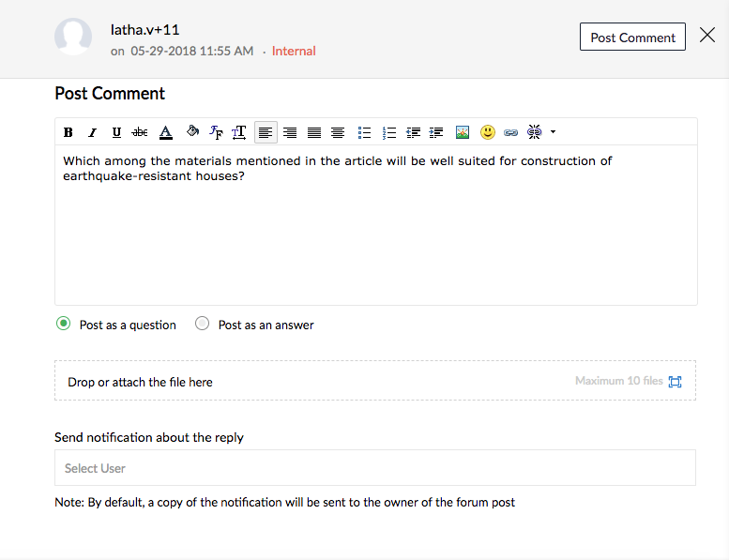Insert a hyperlink

[511, 132]
